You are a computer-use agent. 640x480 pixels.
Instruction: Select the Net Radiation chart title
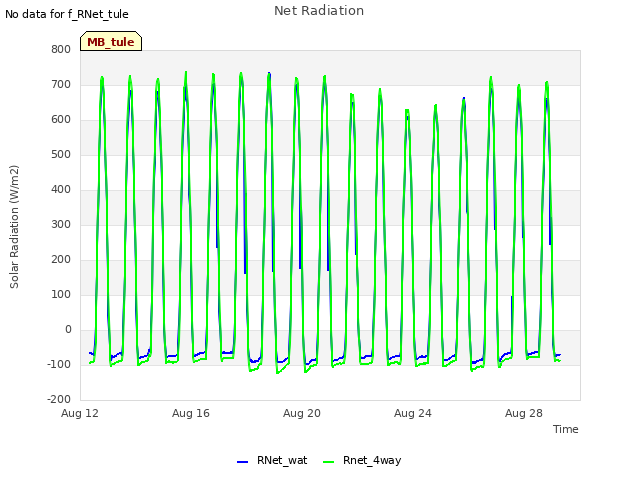coord(319,11)
